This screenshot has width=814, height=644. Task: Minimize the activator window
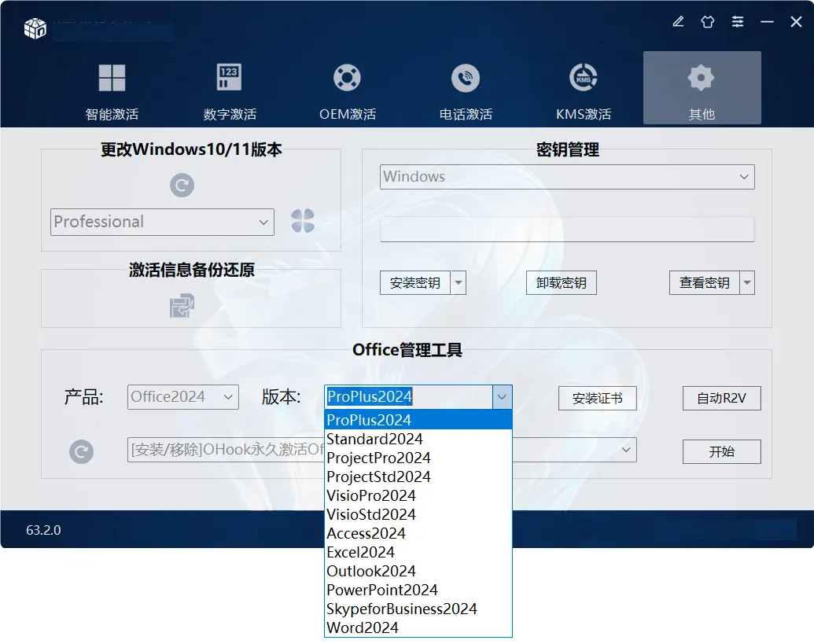767,22
